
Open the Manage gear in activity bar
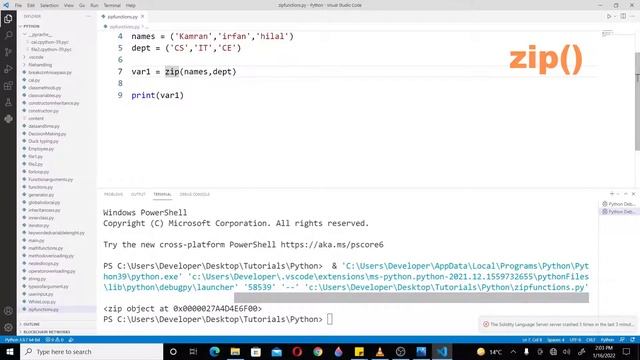8,327
